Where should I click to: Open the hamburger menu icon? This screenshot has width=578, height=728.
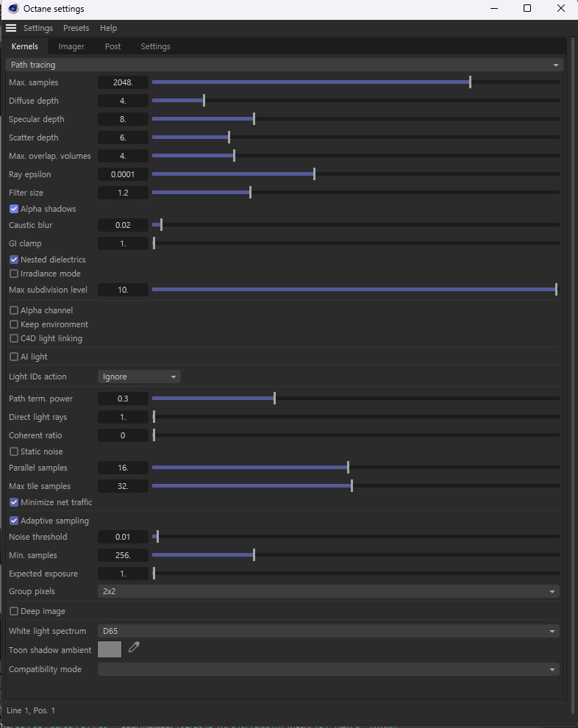[x=11, y=29]
